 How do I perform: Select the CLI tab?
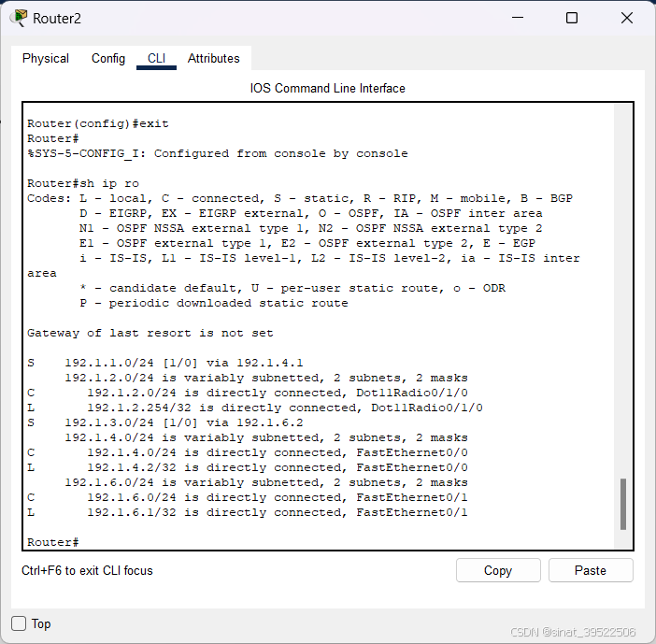[156, 58]
